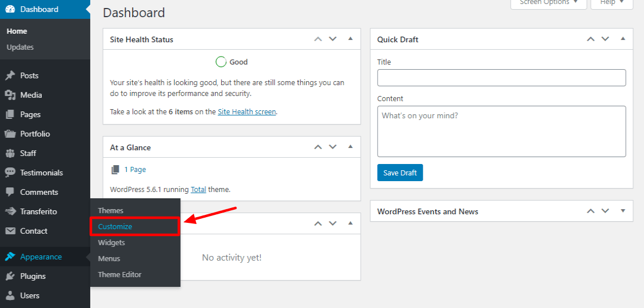Open Media via its camera icon
644x308 pixels.
tap(10, 95)
